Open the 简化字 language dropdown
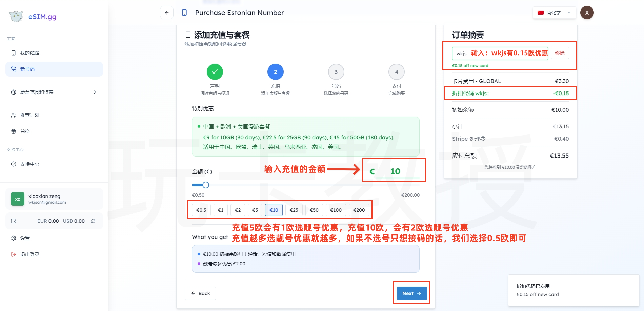The image size is (644, 311). [x=554, y=13]
